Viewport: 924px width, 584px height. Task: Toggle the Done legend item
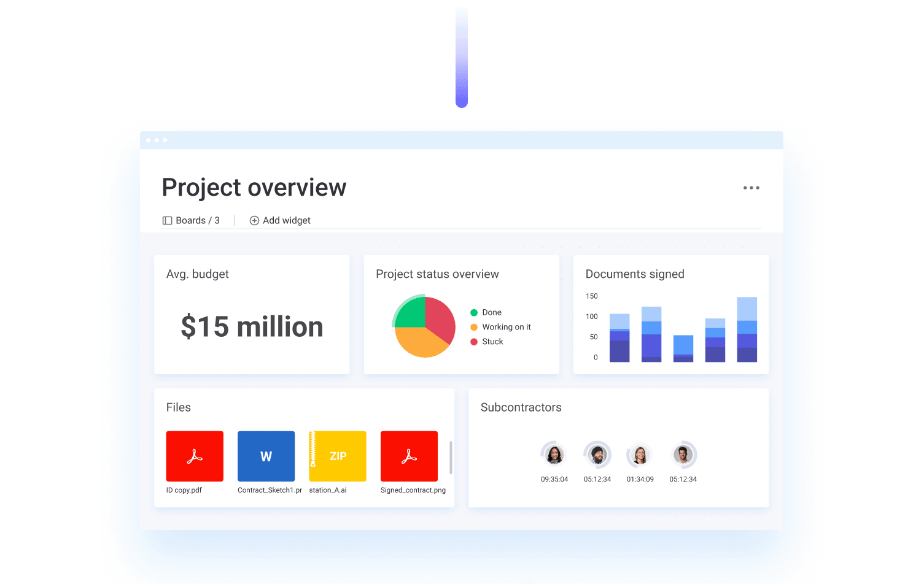[x=491, y=312]
